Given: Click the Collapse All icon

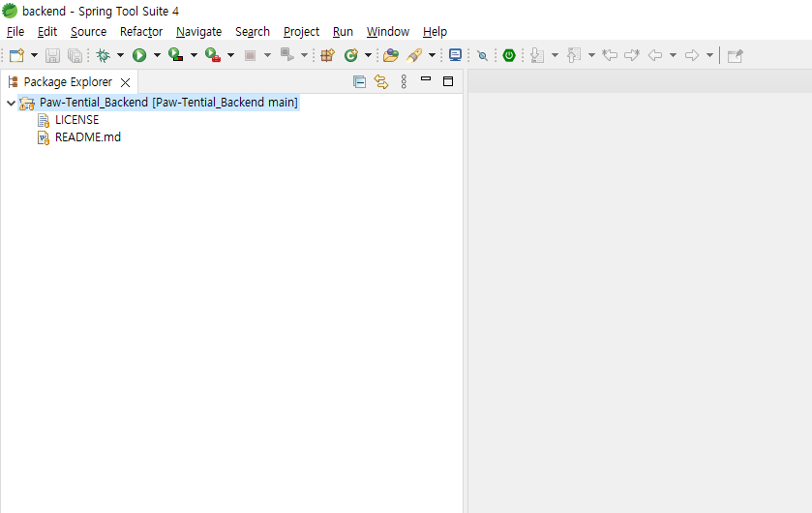Looking at the screenshot, I should pos(359,82).
